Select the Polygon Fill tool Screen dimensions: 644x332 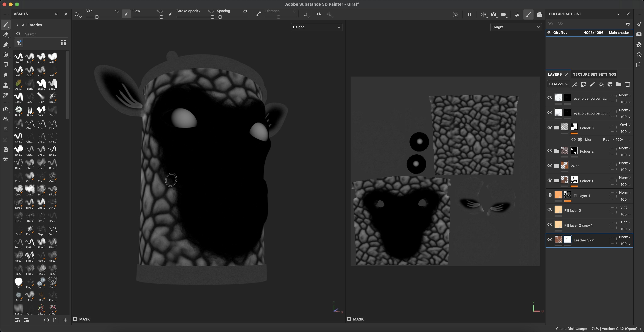6,65
